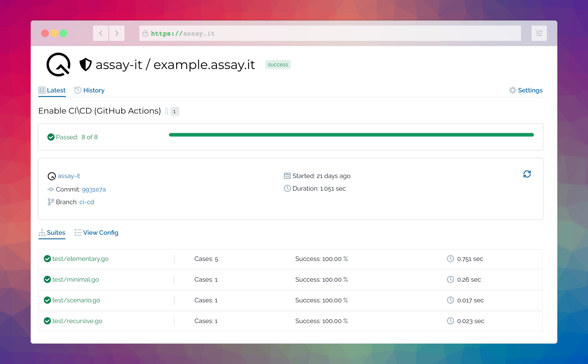Open the test/scenario.go suite
Screen dimensions: 588x364
[x=76, y=300]
